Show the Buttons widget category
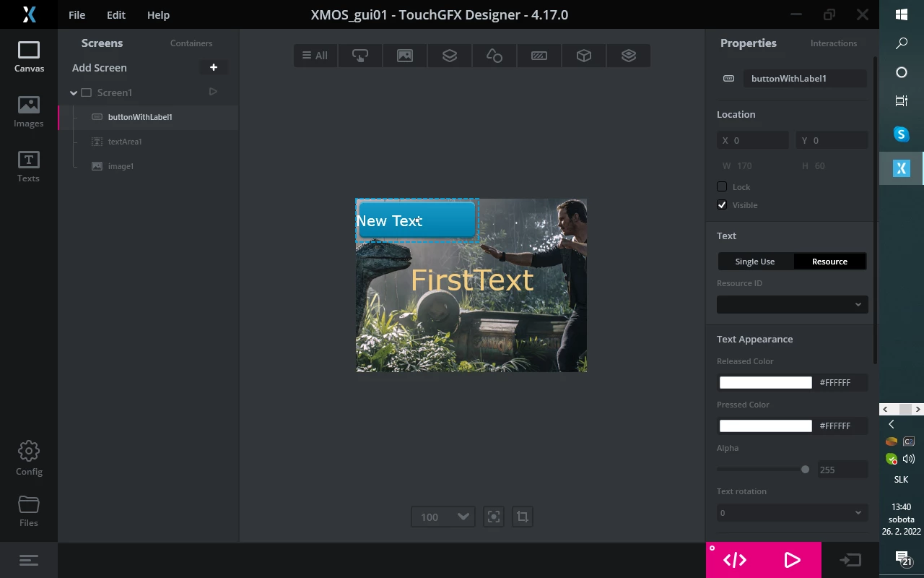This screenshot has width=924, height=578. click(x=360, y=56)
